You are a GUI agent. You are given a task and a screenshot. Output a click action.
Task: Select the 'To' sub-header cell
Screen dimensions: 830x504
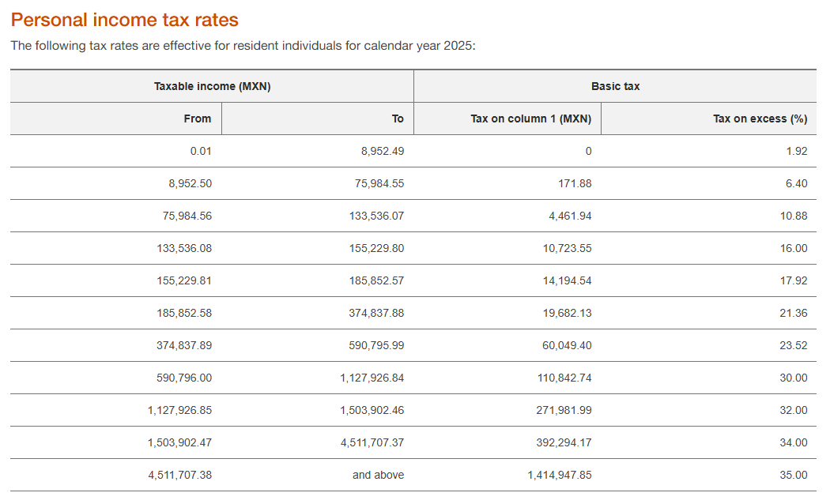(397, 118)
